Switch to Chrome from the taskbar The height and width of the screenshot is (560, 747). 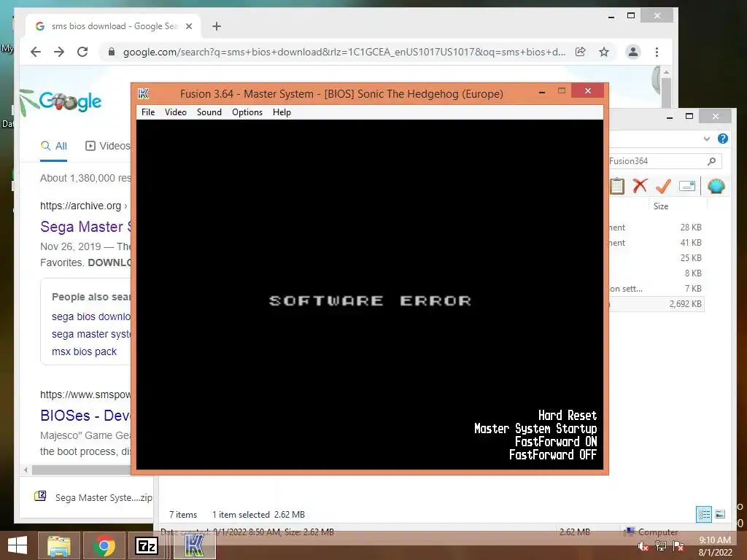coord(104,545)
